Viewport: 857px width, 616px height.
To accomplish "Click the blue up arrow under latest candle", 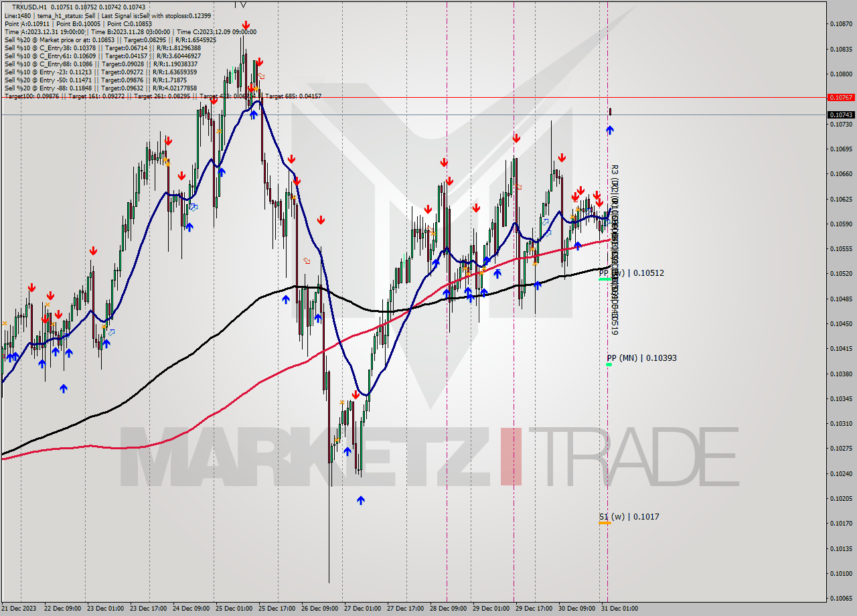I will click(x=610, y=130).
